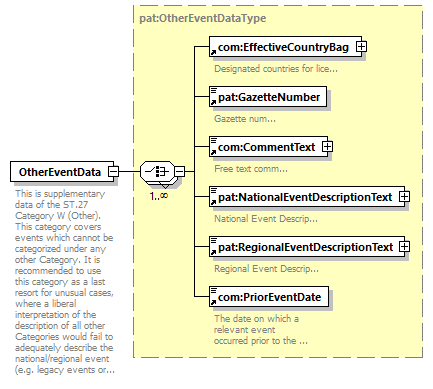Click the OtherEventData description annotation text
433x389 pixels.
[65, 282]
